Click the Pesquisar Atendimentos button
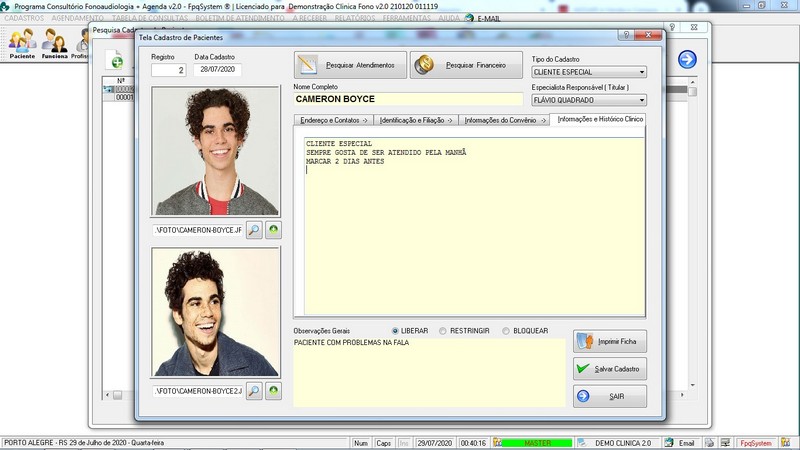This screenshot has width=800, height=450. coord(350,65)
